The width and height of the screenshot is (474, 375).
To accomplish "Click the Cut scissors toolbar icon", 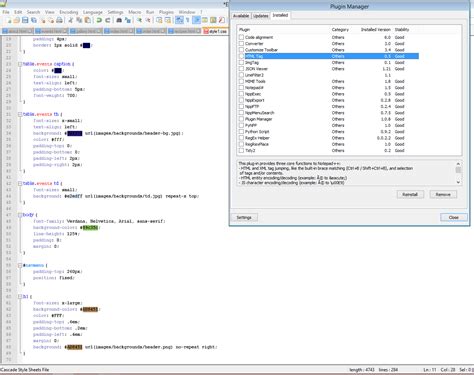I will [71, 20].
